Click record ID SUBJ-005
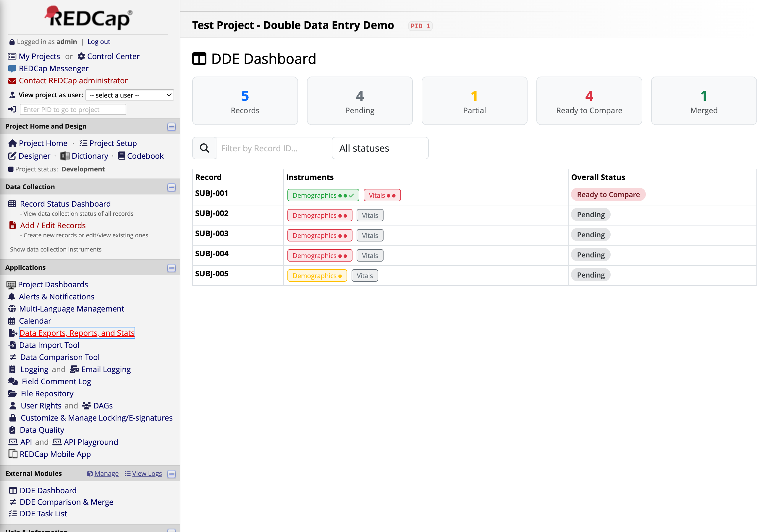 (212, 274)
